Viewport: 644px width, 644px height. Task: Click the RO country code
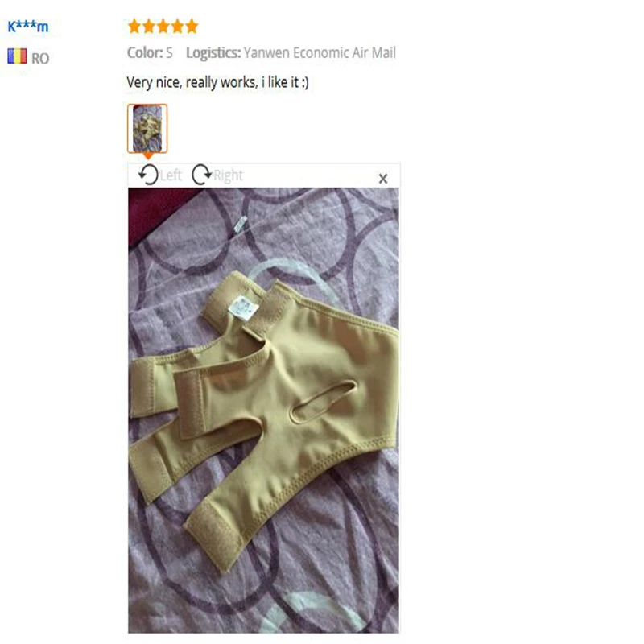40,58
